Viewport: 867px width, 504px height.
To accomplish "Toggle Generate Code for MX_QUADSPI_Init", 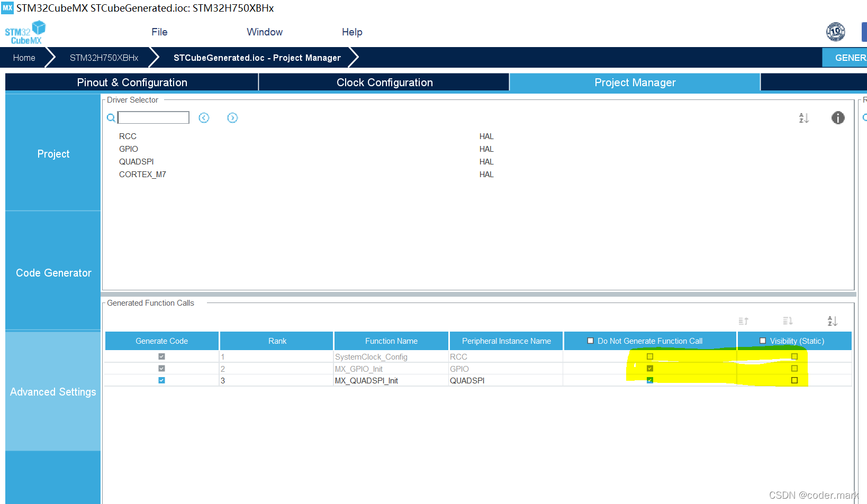I will pyautogui.click(x=161, y=380).
